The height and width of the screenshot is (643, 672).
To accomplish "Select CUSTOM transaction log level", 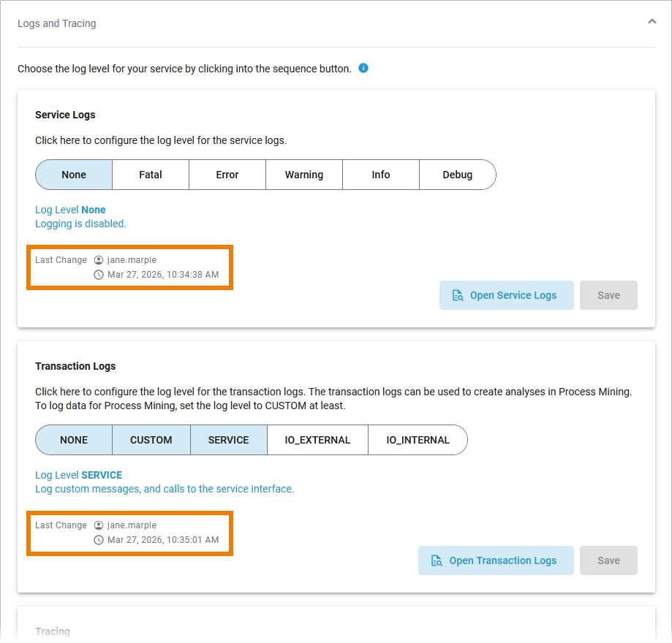I will coord(151,440).
